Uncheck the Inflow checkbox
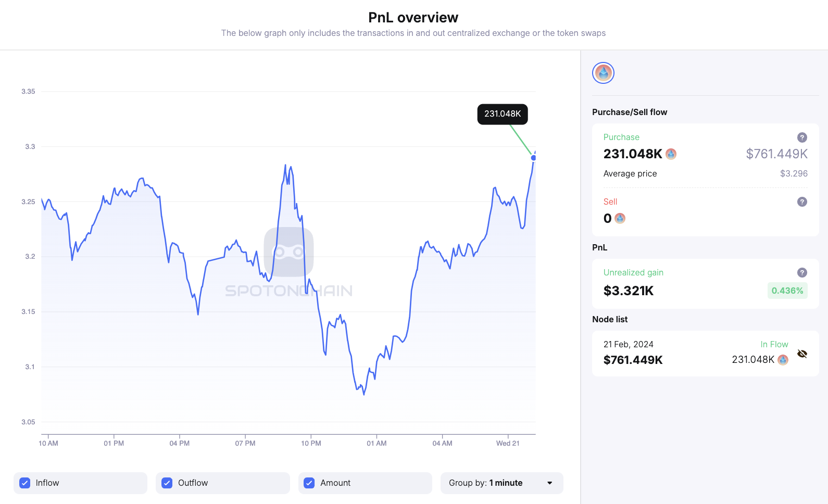 tap(24, 483)
